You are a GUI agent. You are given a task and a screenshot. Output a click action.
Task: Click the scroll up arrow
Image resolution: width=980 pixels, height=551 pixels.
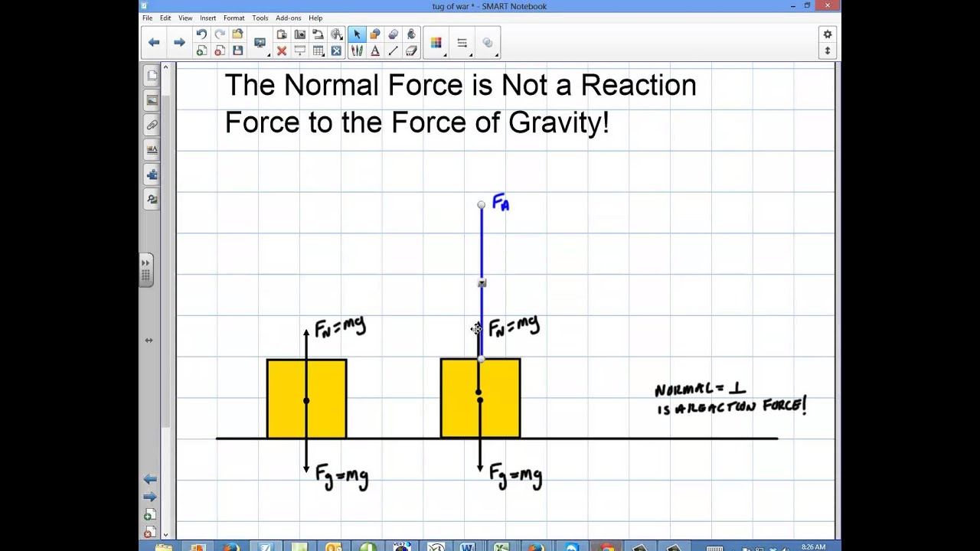tap(165, 69)
